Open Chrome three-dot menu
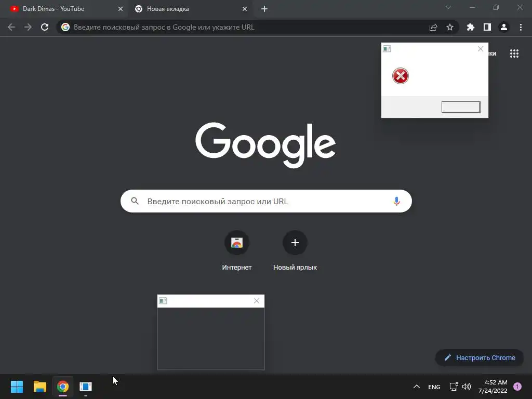The image size is (532, 399). (521, 27)
